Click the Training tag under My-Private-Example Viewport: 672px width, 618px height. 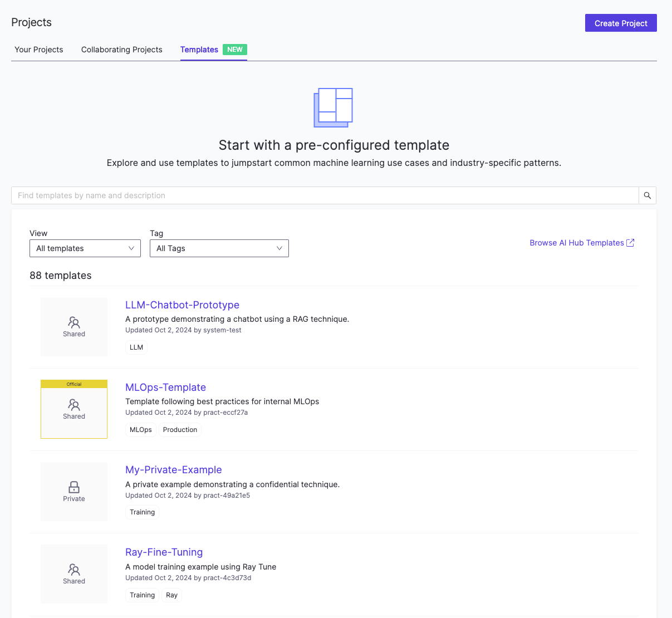tap(143, 512)
